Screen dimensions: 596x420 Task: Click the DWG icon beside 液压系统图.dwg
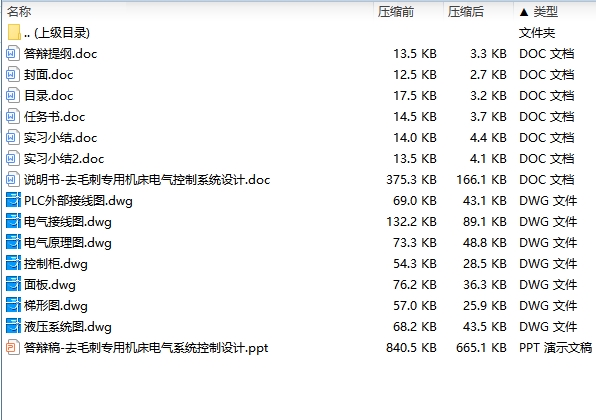click(x=13, y=326)
